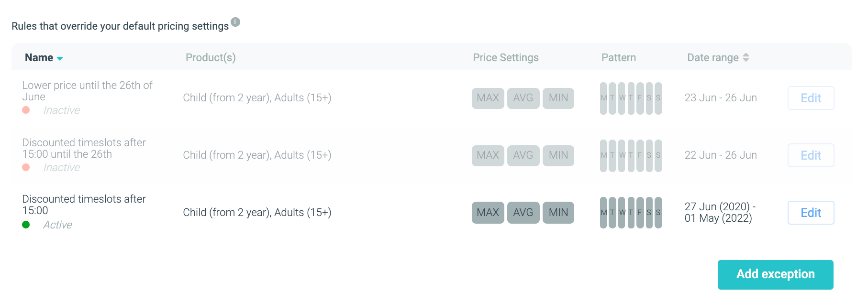Image resolution: width=868 pixels, height=303 pixels.
Task: Toggle Sunday in the active rule's pattern
Action: click(658, 213)
